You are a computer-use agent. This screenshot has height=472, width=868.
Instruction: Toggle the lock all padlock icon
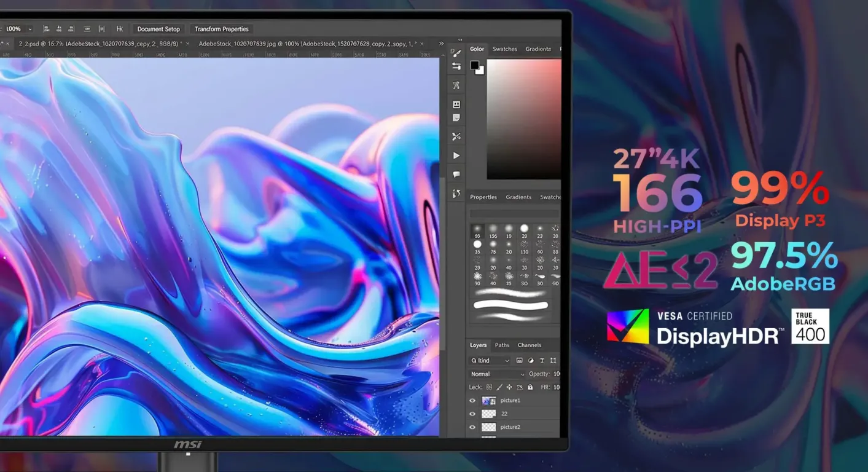530,387
